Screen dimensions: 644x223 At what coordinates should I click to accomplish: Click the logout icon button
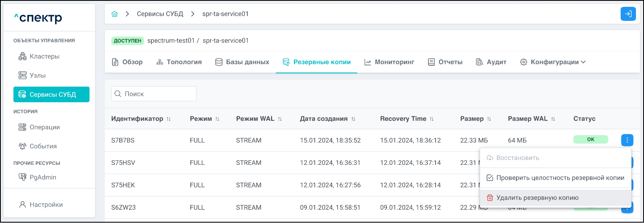point(628,14)
